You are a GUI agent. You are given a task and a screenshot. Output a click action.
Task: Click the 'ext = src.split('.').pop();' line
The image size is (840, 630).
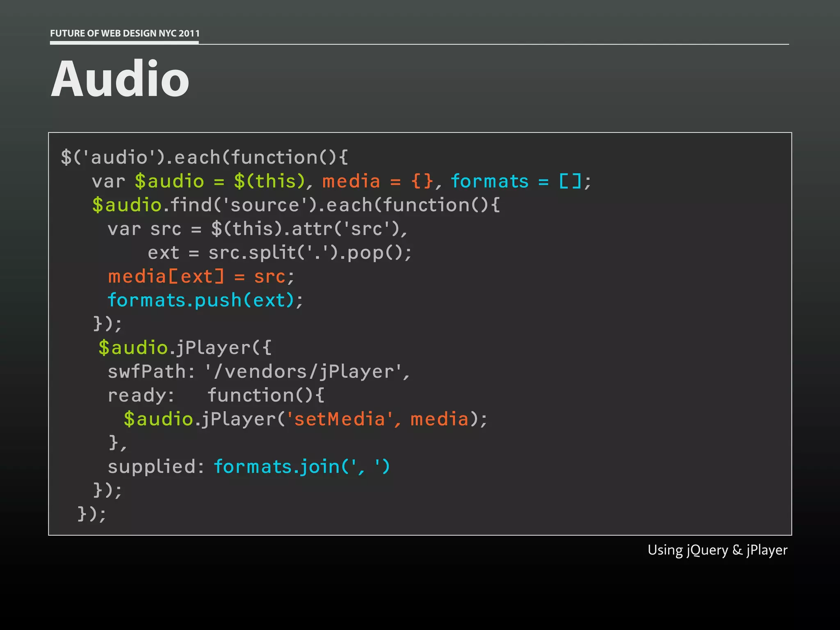(280, 253)
